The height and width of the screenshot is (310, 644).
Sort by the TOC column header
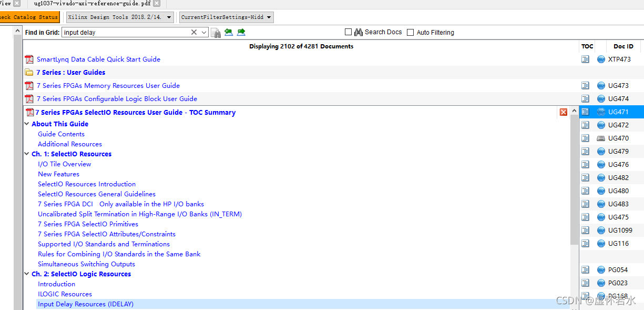pyautogui.click(x=587, y=46)
